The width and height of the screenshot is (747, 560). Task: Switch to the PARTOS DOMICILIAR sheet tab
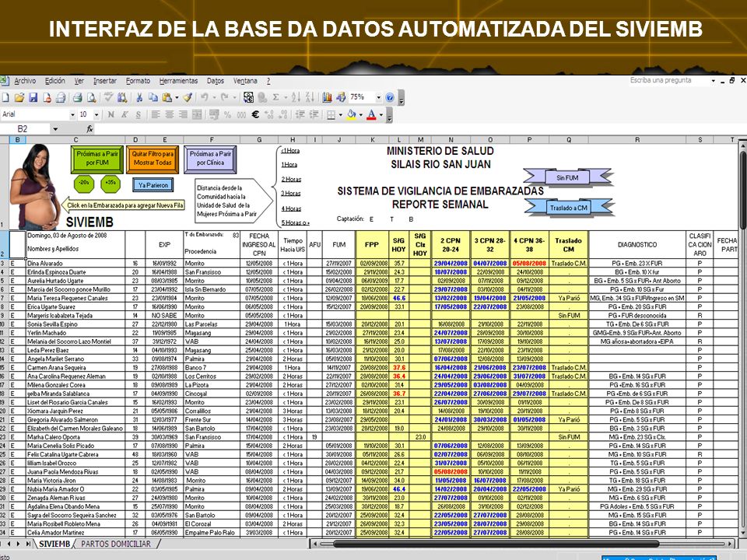point(116,544)
